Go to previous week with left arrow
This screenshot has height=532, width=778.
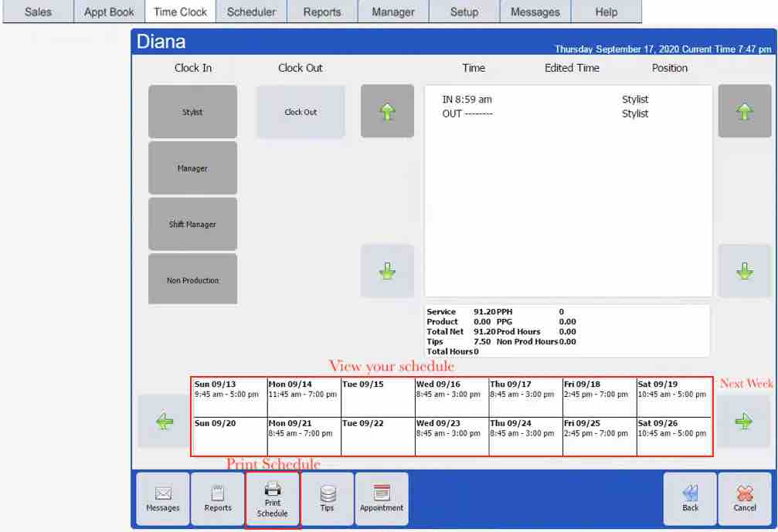click(165, 422)
